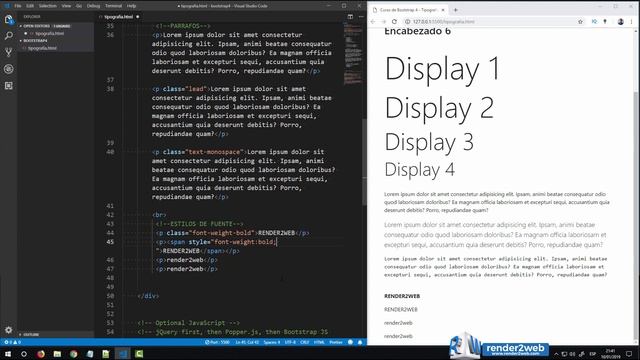The height and width of the screenshot is (360, 640).
Task: Open Chrome from the taskbar
Action: tap(73, 353)
